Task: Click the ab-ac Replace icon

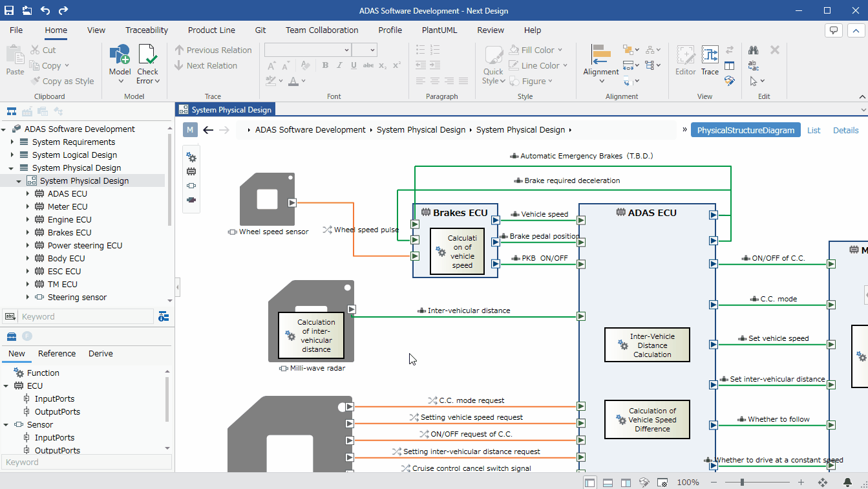Action: 754,65
